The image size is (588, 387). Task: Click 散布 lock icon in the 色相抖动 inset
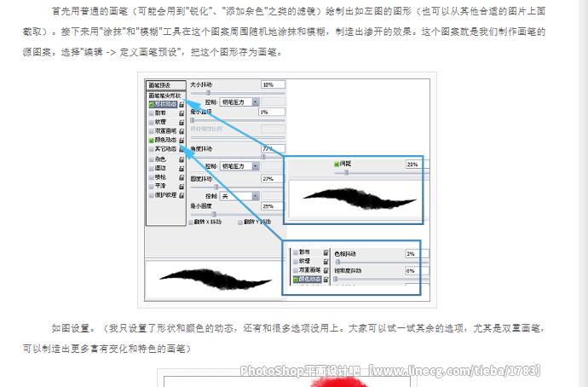pyautogui.click(x=326, y=252)
